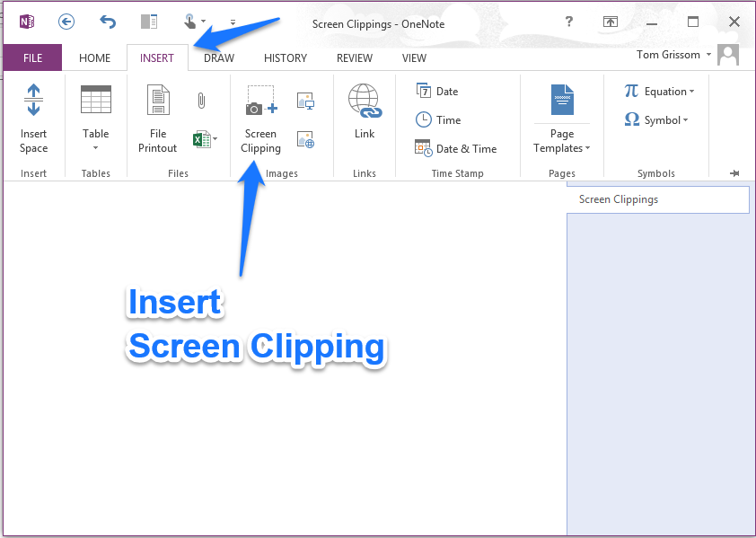This screenshot has height=538, width=756.
Task: Pin the ribbon open
Action: point(734,172)
